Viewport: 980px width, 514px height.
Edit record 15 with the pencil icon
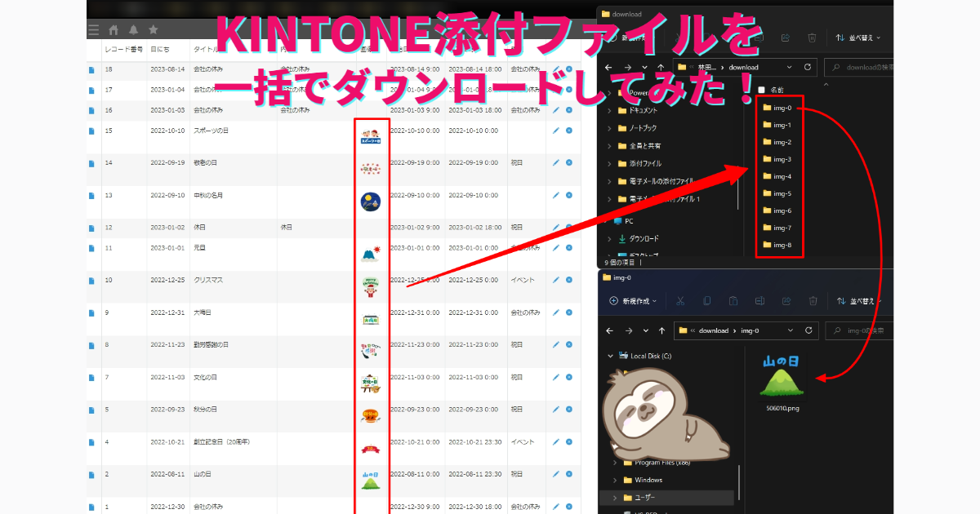click(556, 131)
